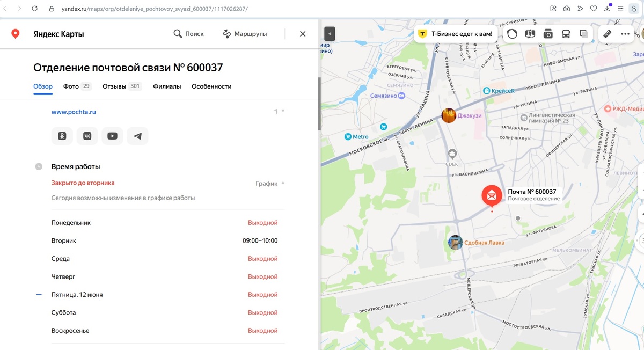Image resolution: width=644 pixels, height=350 pixels.
Task: Collapse the side panel with arrow button
Action: point(330,34)
